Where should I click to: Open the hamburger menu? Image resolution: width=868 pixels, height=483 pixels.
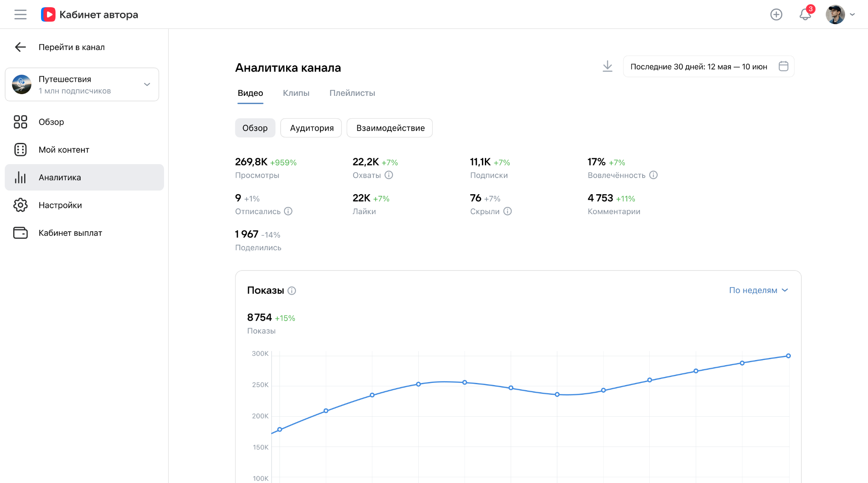(20, 14)
